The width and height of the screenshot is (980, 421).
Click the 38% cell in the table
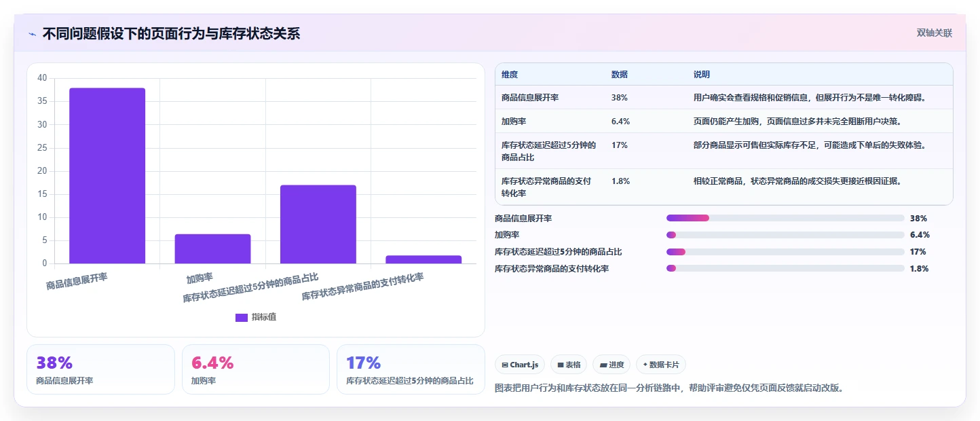620,98
